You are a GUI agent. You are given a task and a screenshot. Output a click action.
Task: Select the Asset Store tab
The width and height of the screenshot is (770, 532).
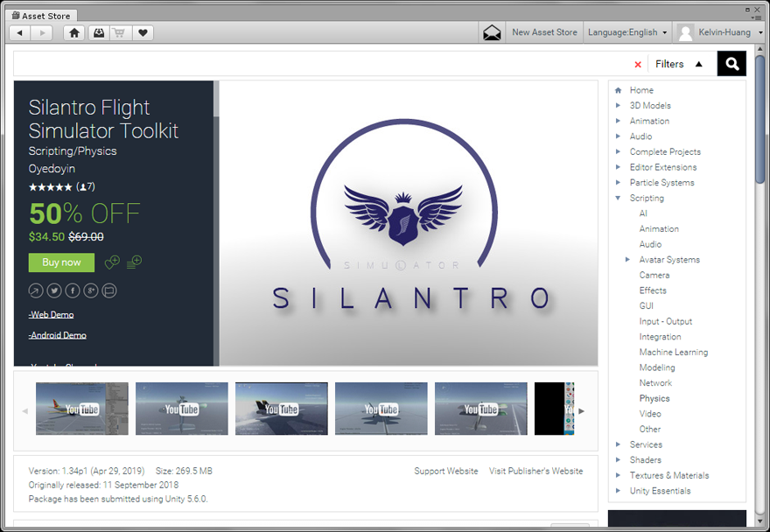point(41,16)
